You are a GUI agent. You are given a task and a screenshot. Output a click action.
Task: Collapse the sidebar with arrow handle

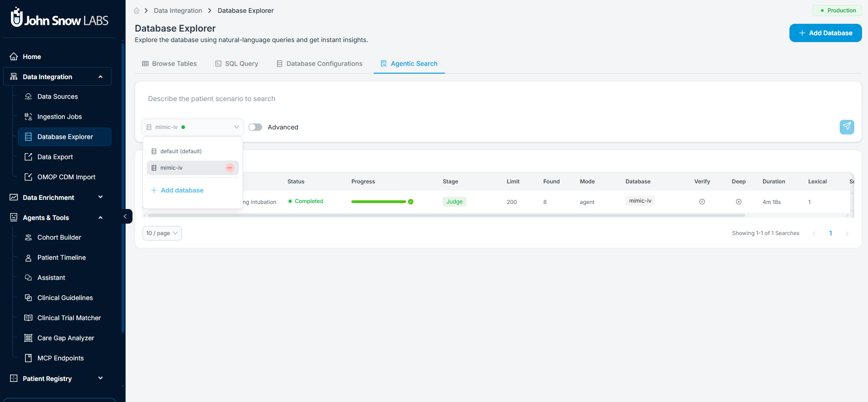tap(126, 216)
